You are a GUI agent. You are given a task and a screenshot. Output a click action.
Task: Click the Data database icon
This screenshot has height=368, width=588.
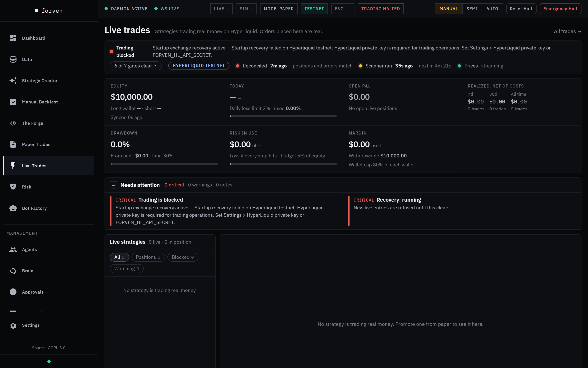click(13, 59)
